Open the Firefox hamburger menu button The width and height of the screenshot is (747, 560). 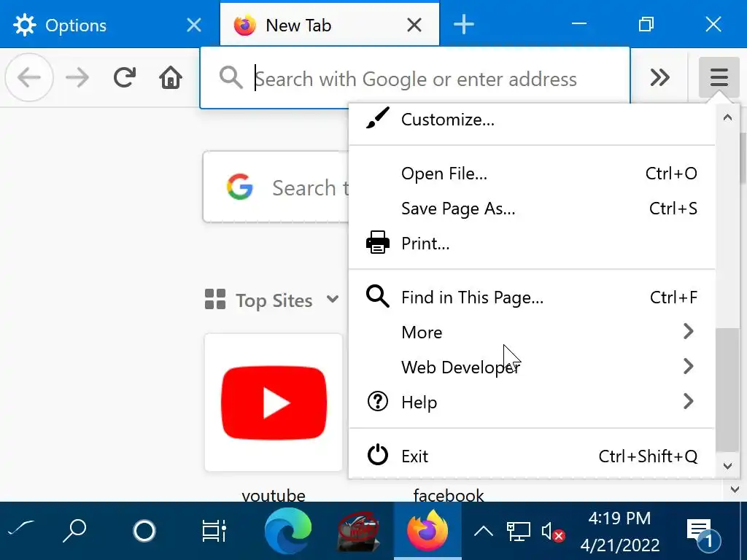719,77
